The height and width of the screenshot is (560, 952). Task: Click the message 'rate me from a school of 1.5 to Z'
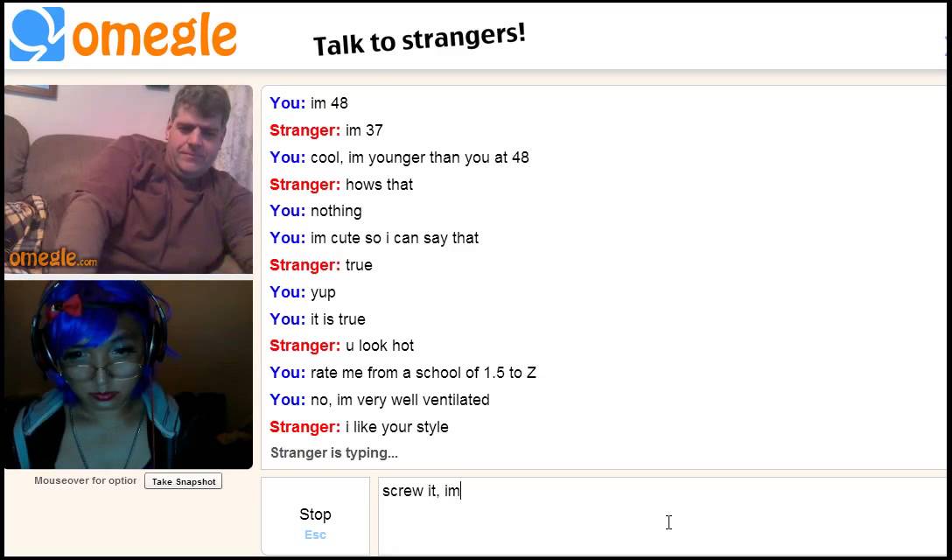(x=423, y=373)
